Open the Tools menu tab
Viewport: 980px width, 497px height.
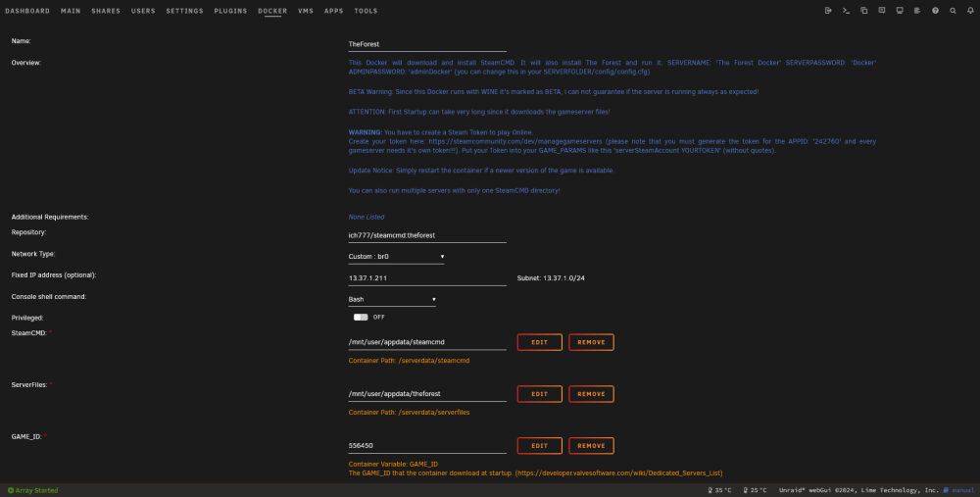coord(366,11)
